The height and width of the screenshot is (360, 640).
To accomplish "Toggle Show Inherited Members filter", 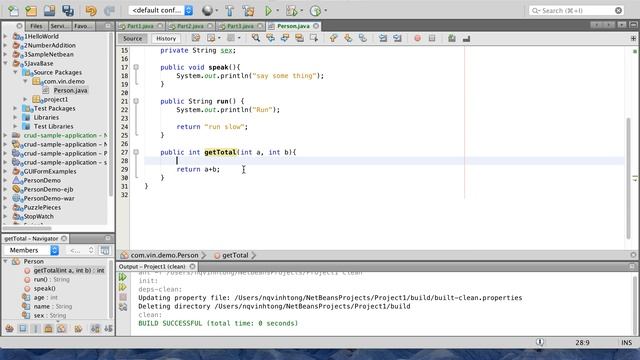I will coord(9,329).
